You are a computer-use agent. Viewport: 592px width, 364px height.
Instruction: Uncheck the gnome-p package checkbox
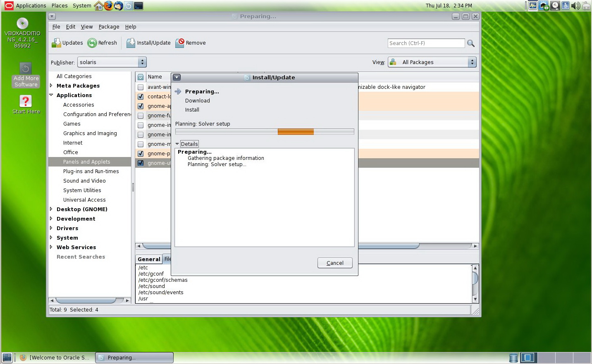pos(141,154)
